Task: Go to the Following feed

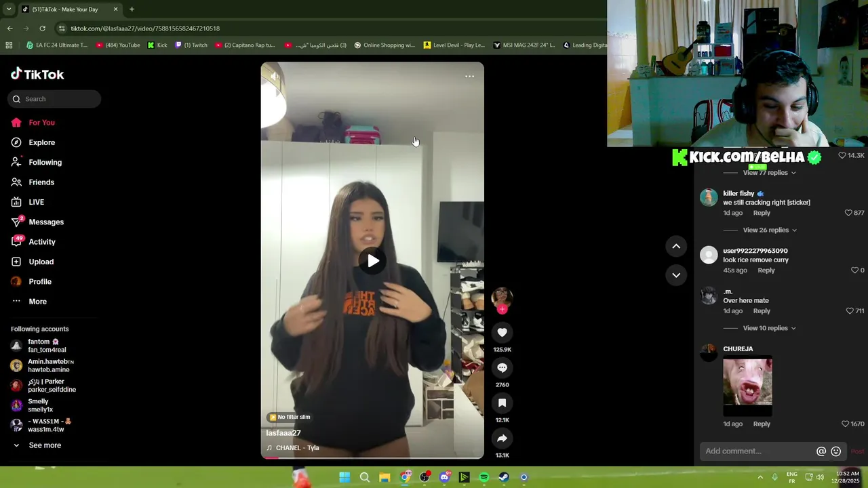Action: coord(45,162)
